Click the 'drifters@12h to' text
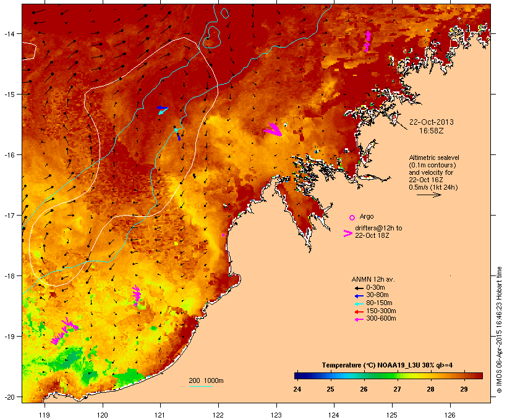 point(378,228)
